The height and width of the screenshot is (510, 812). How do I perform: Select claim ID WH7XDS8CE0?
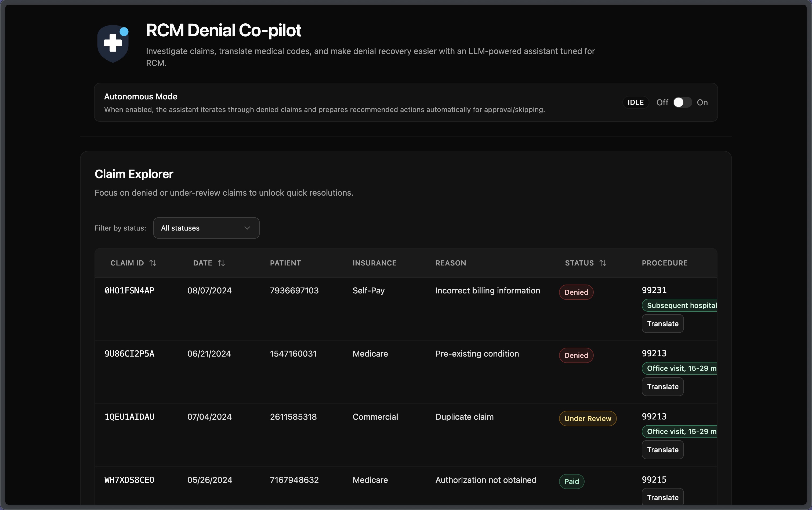coord(129,480)
